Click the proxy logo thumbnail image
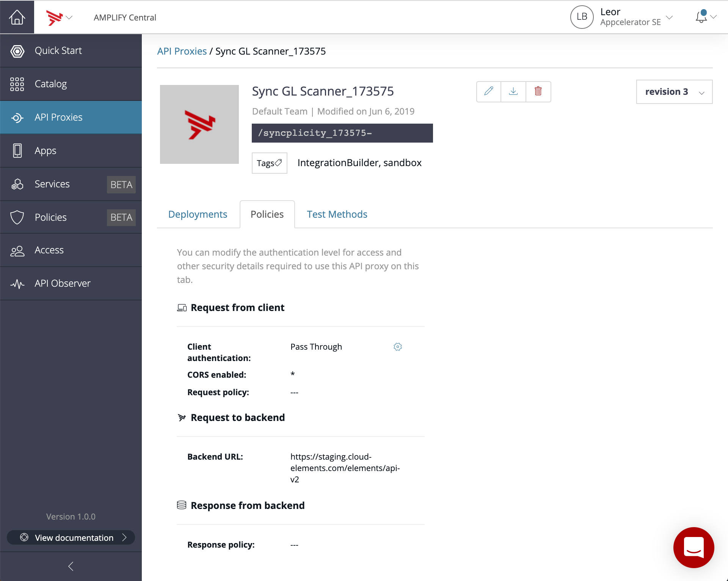This screenshot has height=581, width=728. pyautogui.click(x=199, y=124)
